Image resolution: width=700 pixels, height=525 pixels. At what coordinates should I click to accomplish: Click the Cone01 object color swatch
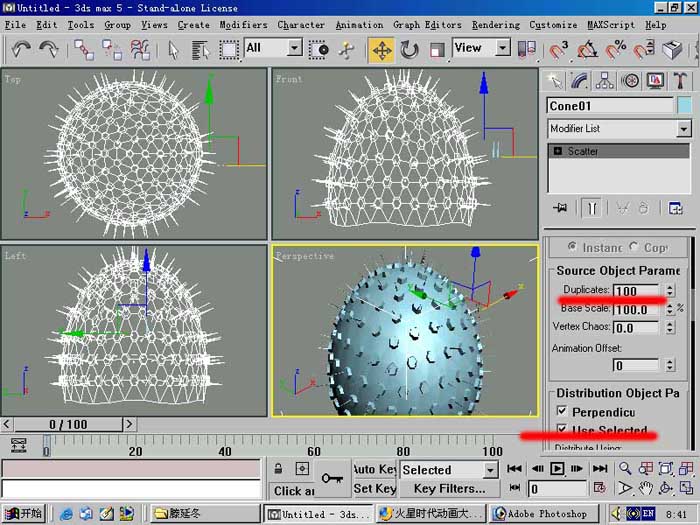point(684,106)
